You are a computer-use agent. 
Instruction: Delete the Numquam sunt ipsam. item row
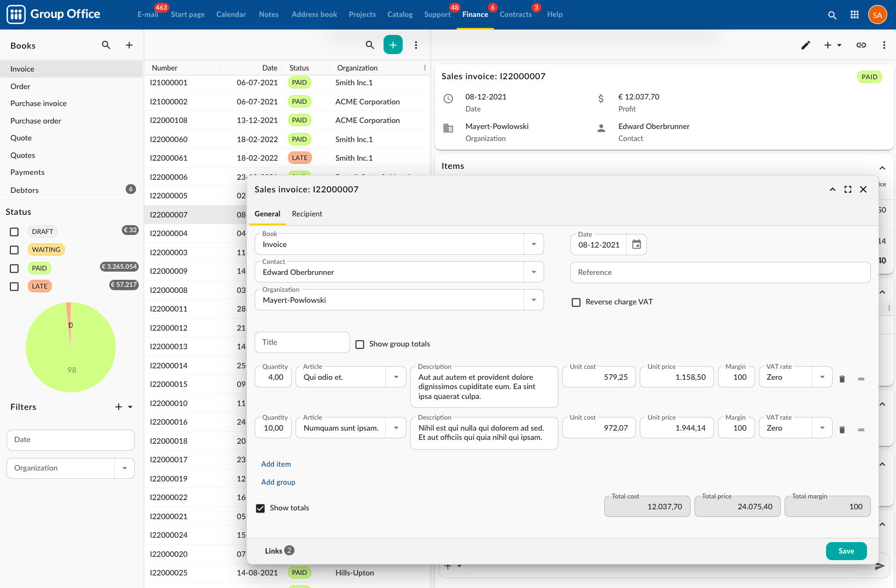point(842,430)
